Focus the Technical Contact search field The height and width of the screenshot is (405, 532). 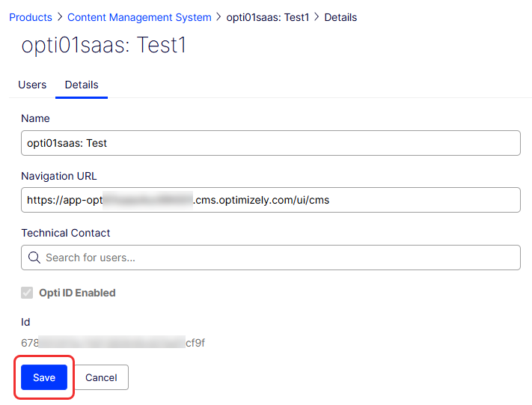click(x=270, y=258)
